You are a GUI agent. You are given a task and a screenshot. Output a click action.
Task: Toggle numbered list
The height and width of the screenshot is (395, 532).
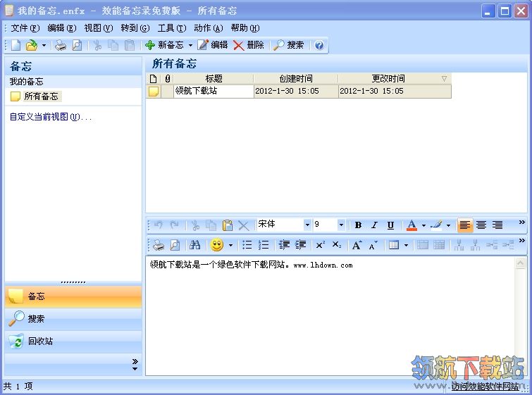coord(264,245)
